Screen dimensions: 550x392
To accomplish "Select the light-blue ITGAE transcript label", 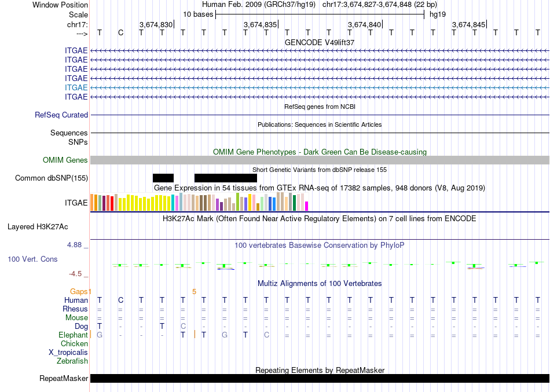I will pos(76,87).
